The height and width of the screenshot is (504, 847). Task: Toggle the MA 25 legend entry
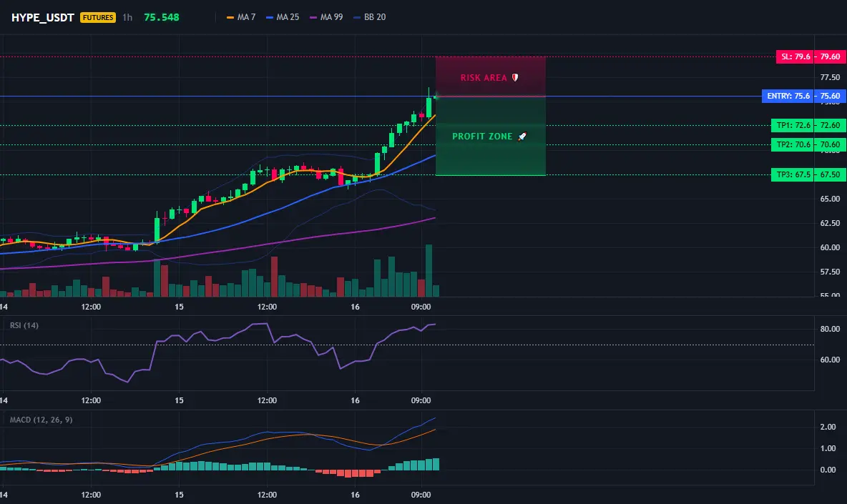click(283, 17)
